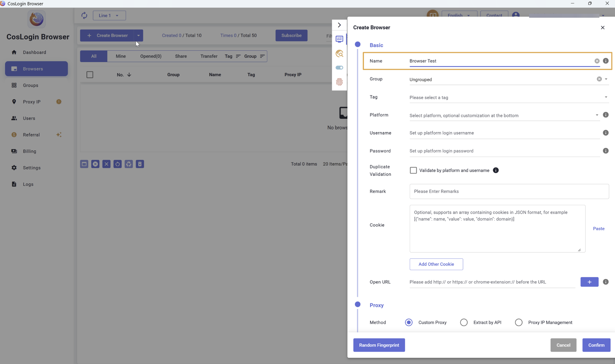This screenshot has height=364, width=615.
Task: Click the fingerprint icon in side strip
Action: pos(339,82)
